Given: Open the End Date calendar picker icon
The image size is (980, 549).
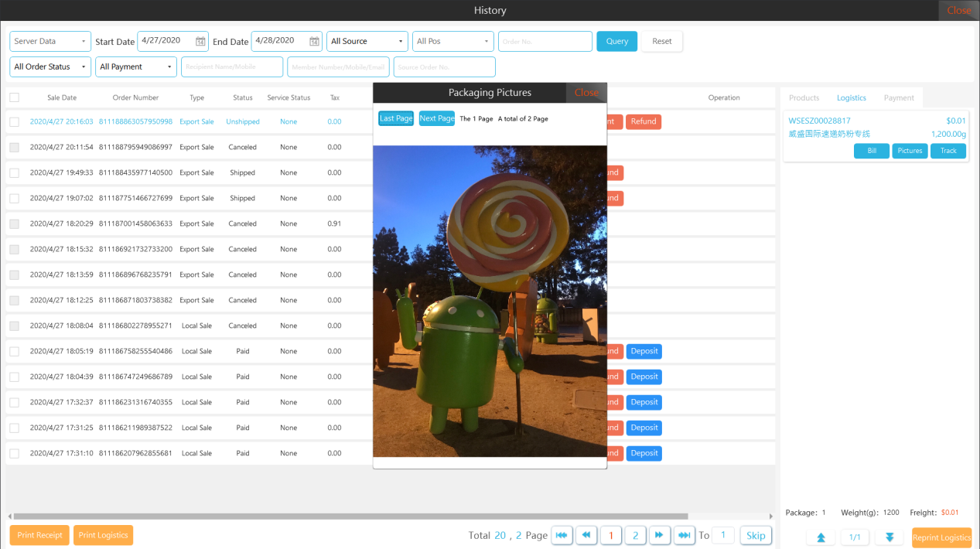Looking at the screenshot, I should pos(314,42).
